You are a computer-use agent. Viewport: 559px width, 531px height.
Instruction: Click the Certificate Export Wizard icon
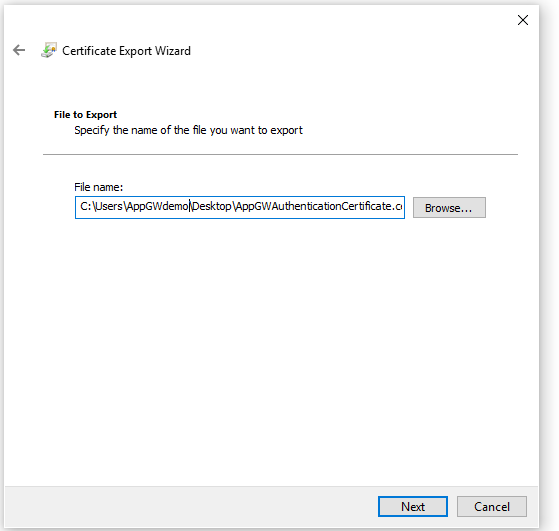click(49, 50)
